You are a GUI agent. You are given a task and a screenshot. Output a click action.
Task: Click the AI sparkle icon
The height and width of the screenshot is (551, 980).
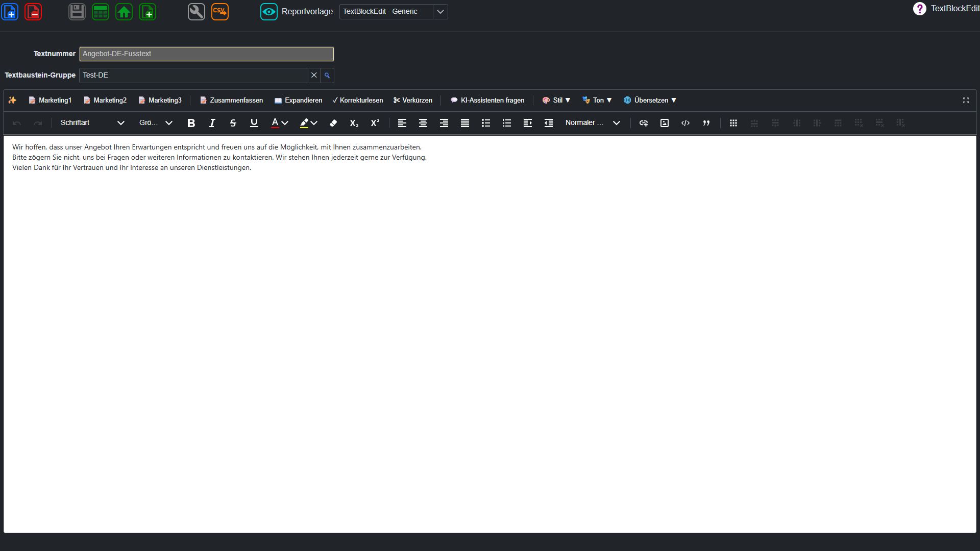click(12, 100)
